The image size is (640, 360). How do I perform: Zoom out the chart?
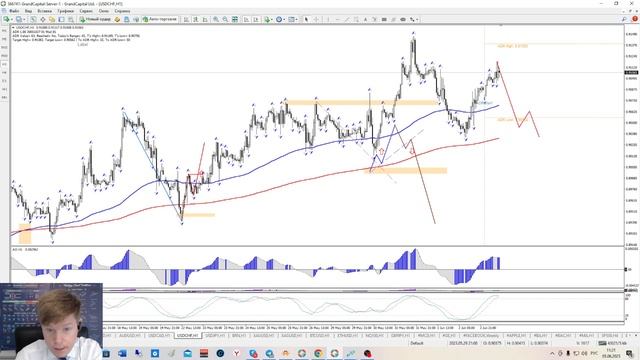click(x=225, y=19)
